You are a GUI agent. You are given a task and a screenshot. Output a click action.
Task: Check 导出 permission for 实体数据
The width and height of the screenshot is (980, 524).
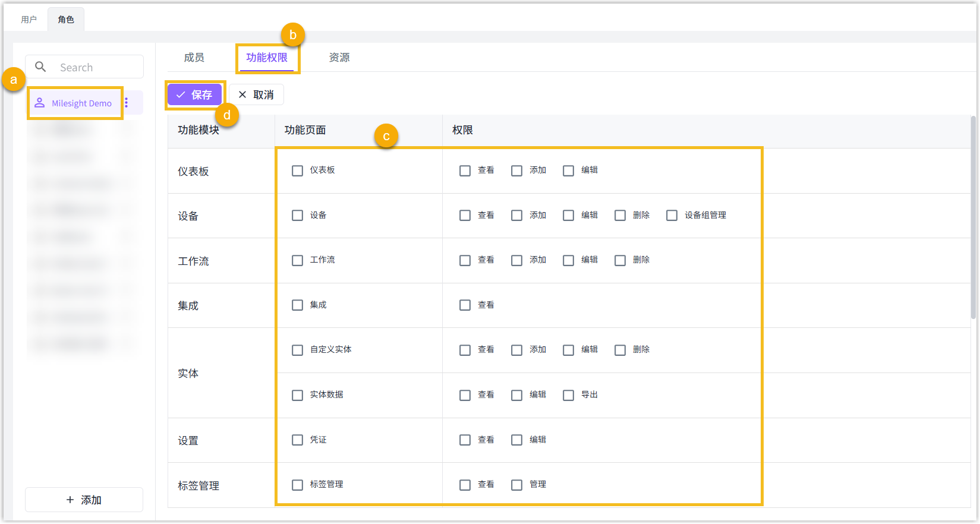(x=568, y=395)
